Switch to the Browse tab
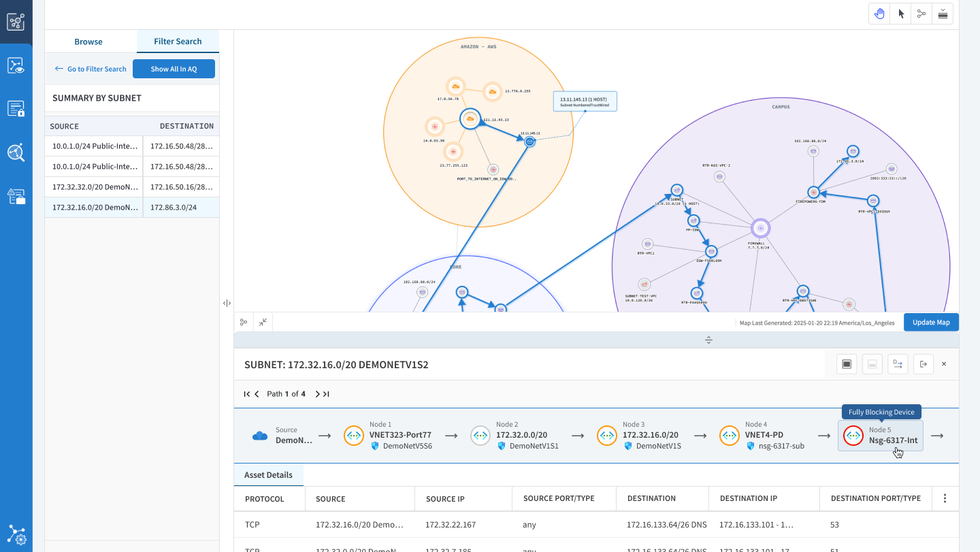The width and height of the screenshot is (980, 552). coord(88,42)
